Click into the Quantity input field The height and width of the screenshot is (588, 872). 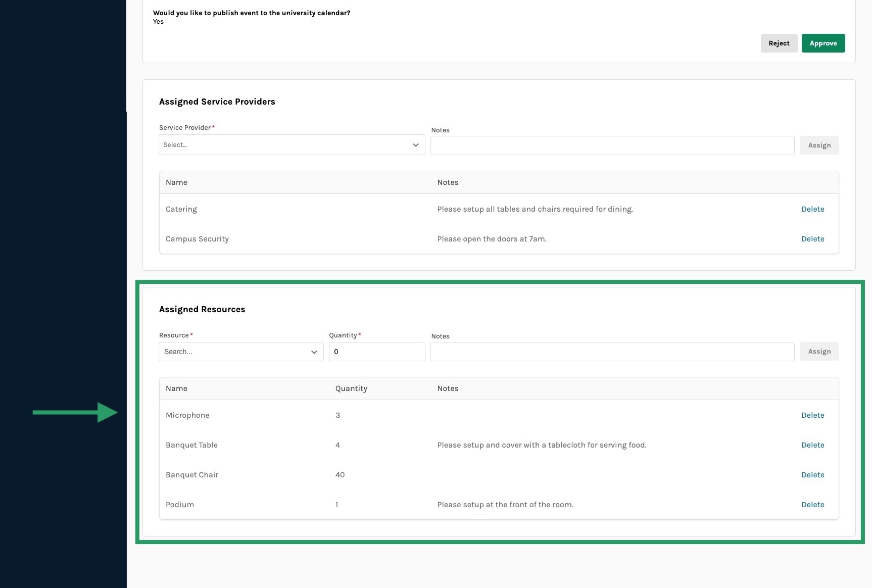coord(376,352)
